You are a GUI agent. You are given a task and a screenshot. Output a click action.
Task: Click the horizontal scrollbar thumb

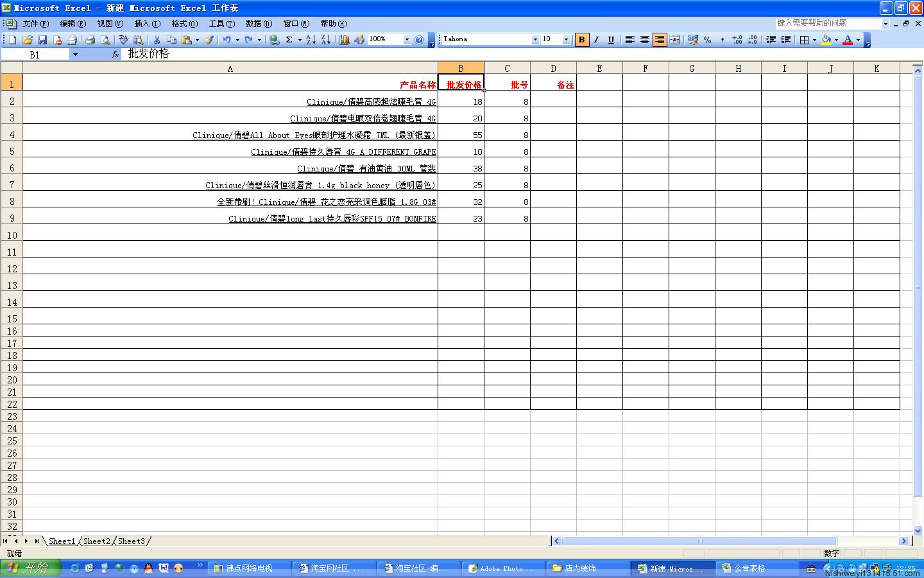pyautogui.click(x=700, y=541)
